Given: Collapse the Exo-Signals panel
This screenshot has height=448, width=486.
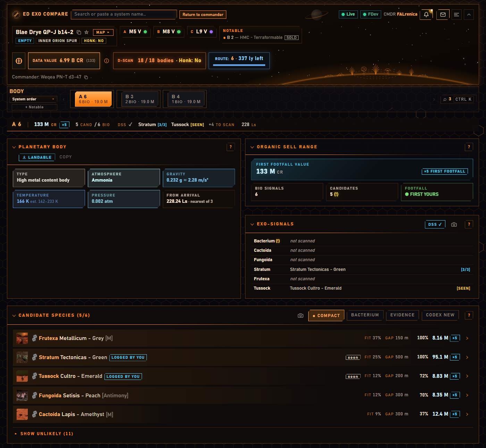Looking at the screenshot, I should pyautogui.click(x=252, y=224).
